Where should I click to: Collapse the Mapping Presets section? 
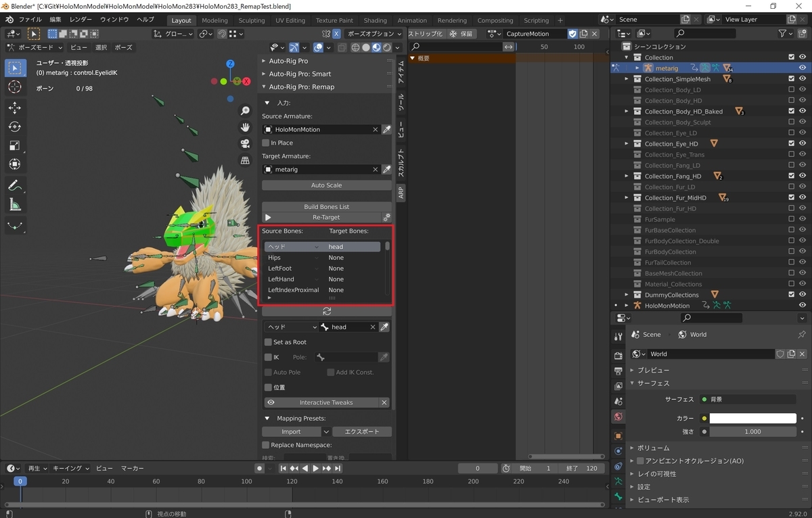[267, 419]
